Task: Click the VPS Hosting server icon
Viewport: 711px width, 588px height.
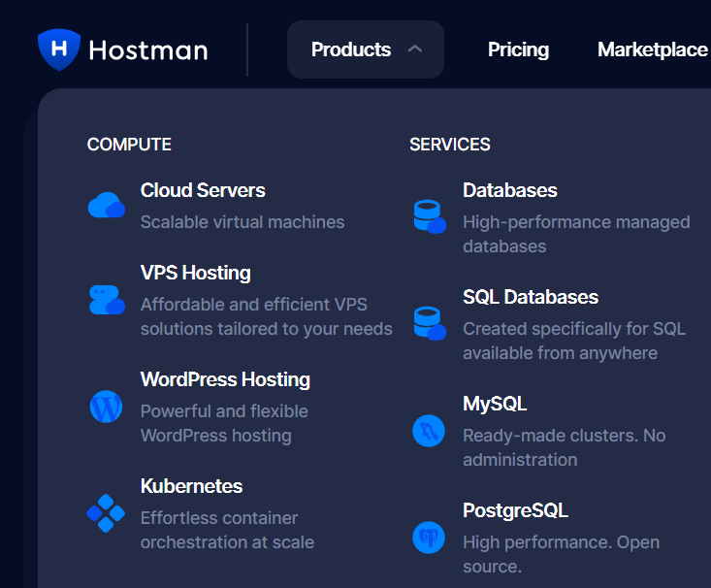Action: tap(107, 300)
